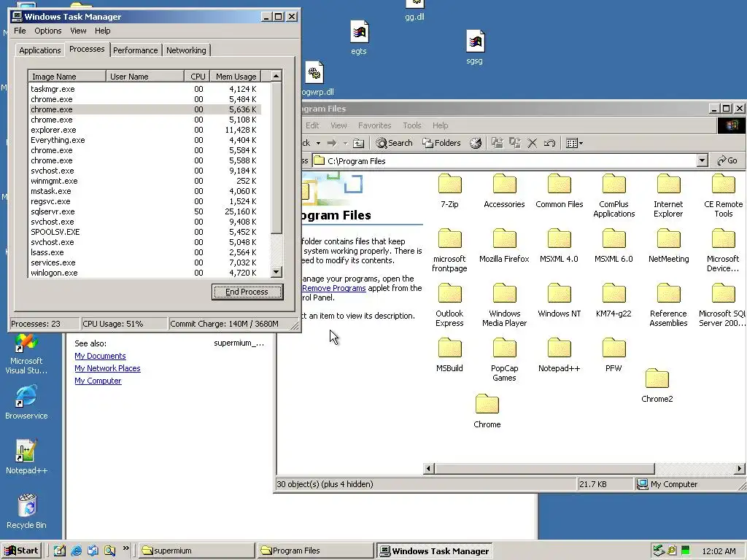
Task: Launch Internet Explorer from Quick Launch
Action: point(76,551)
